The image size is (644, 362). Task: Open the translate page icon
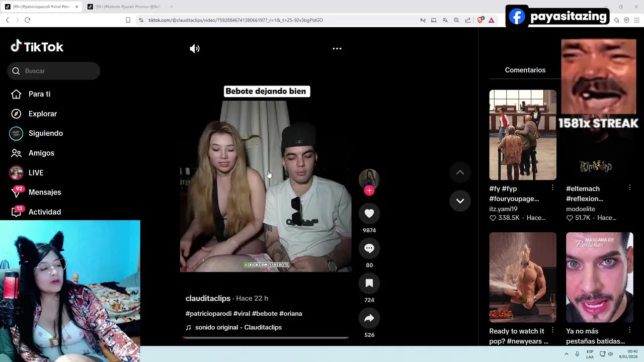445,20
